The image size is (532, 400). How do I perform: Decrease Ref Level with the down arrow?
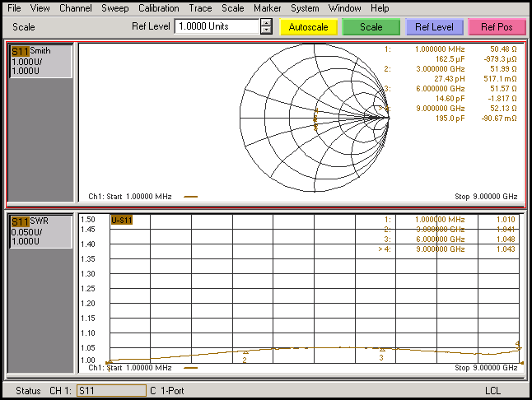coord(265,30)
